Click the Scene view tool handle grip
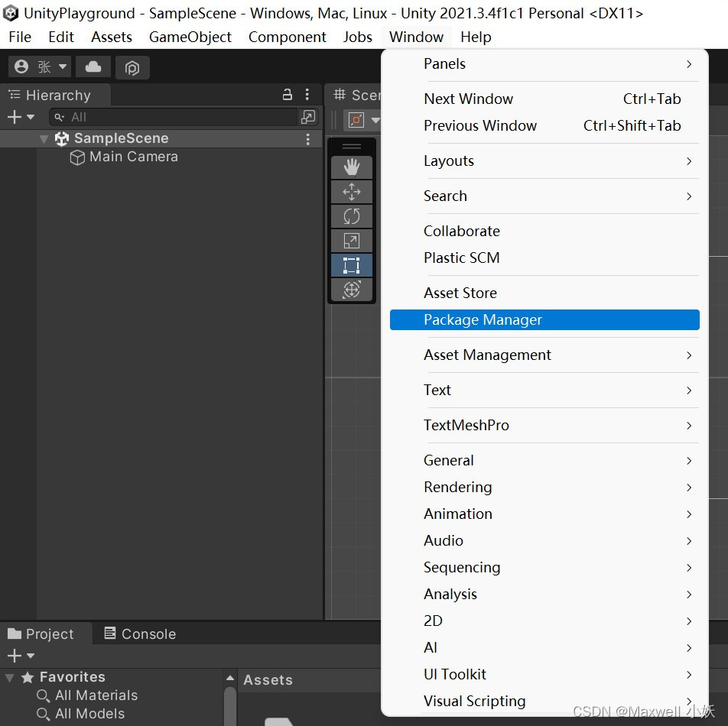 click(352, 147)
